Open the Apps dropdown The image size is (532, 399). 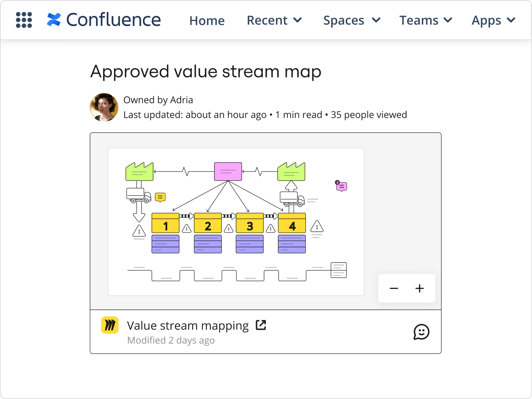493,20
